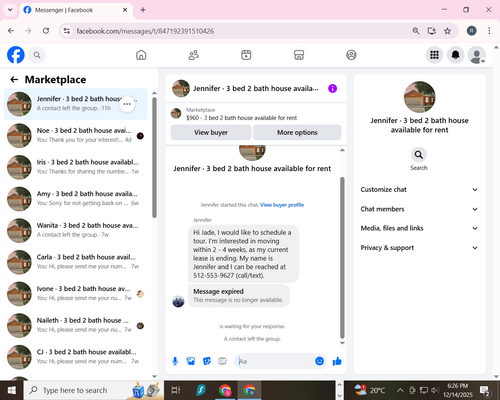Click Search icon in chat info panel

click(419, 155)
